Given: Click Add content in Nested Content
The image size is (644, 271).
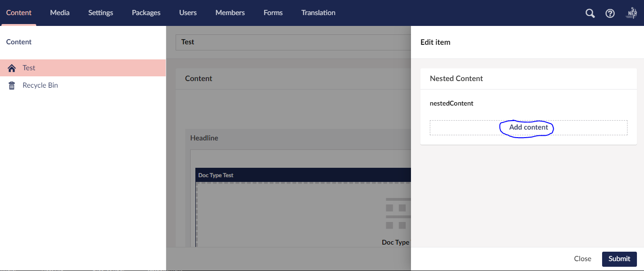Looking at the screenshot, I should coord(528,127).
